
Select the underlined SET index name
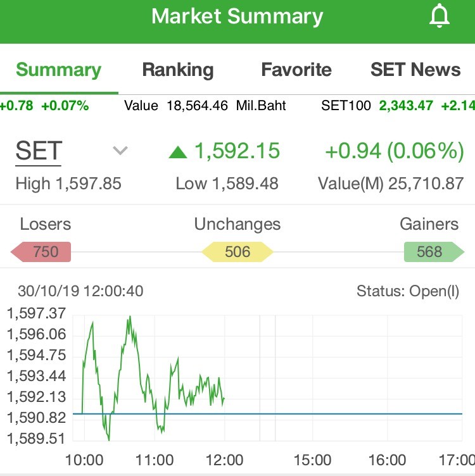[39, 151]
